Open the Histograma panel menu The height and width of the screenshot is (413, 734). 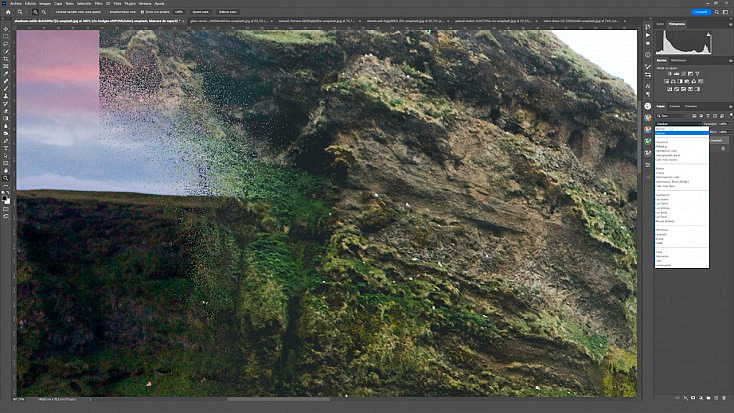[730, 24]
